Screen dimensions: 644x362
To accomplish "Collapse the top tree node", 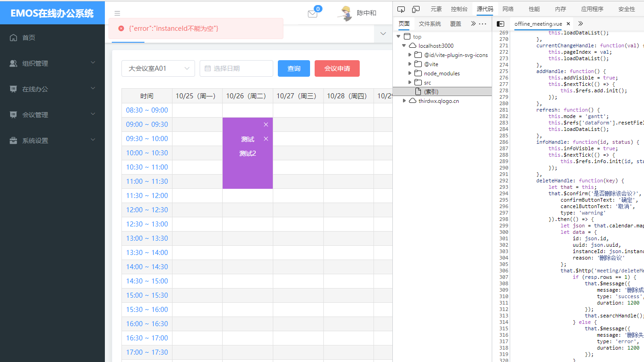I will click(x=398, y=37).
